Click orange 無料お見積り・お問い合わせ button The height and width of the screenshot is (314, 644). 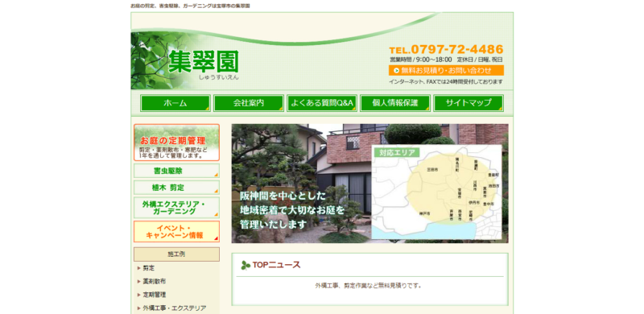coord(446,70)
